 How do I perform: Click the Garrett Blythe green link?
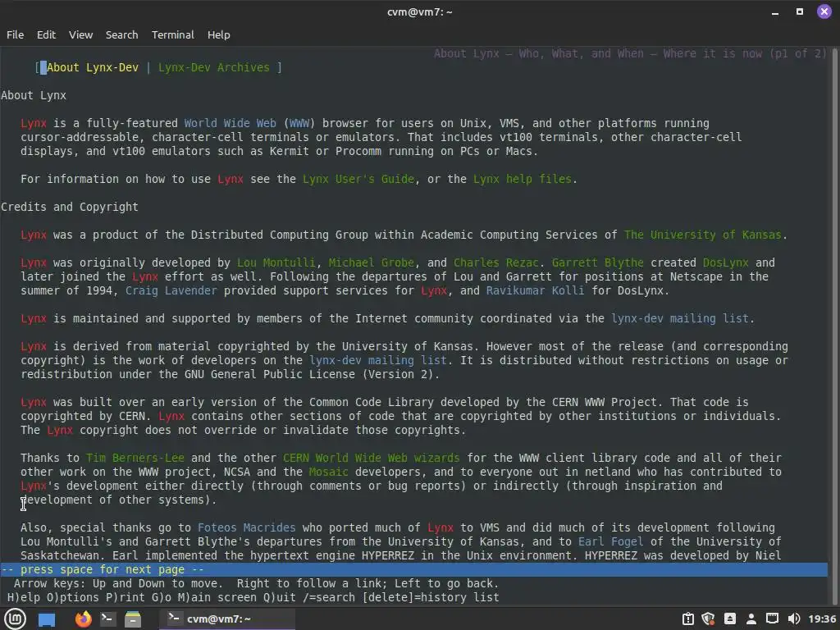tap(598, 262)
